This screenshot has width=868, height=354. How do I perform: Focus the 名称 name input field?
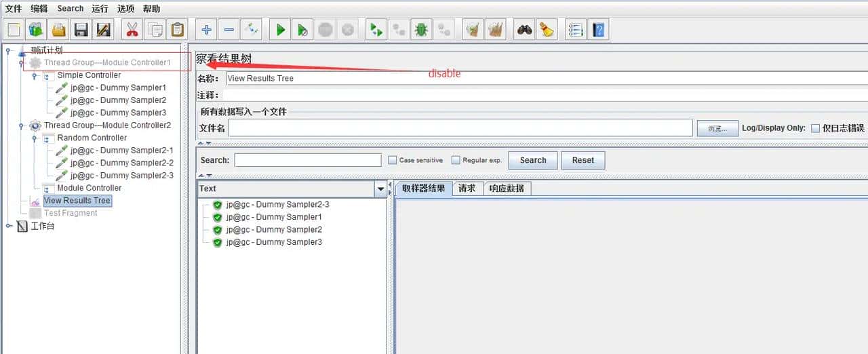(x=547, y=78)
